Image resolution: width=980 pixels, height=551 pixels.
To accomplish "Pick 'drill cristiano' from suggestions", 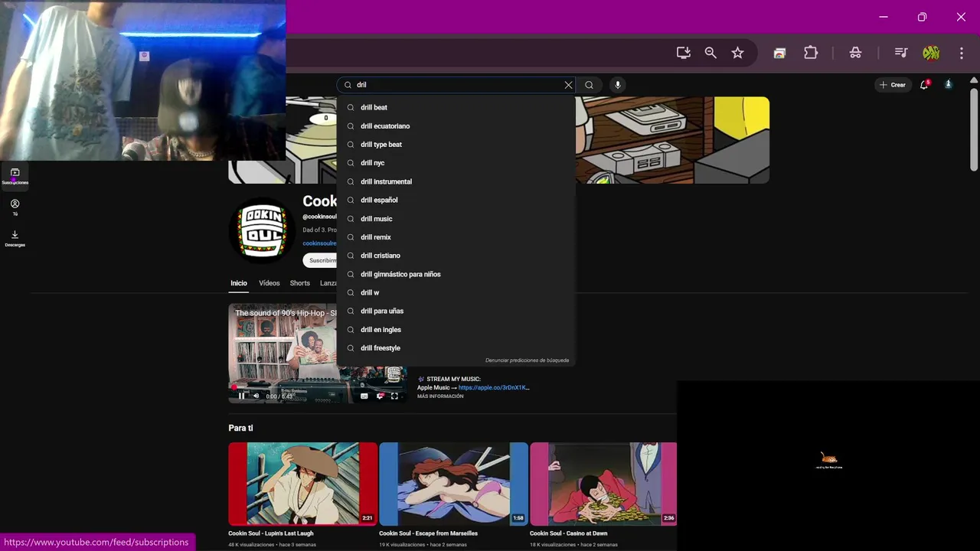I will tap(456, 256).
